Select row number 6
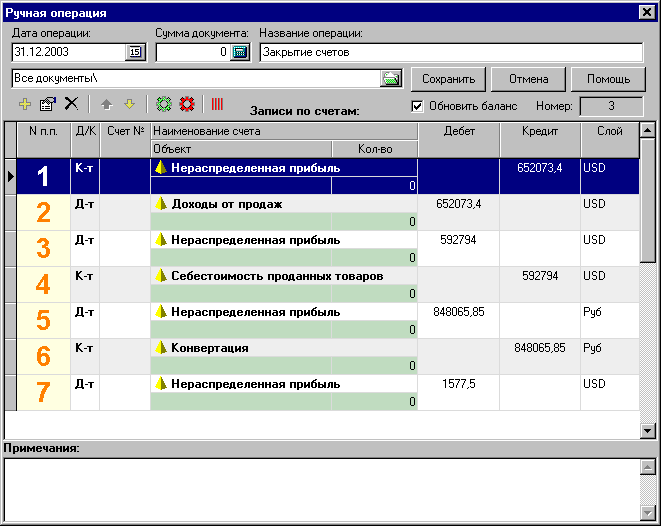Screen dimensions: 661x526 click(43, 357)
